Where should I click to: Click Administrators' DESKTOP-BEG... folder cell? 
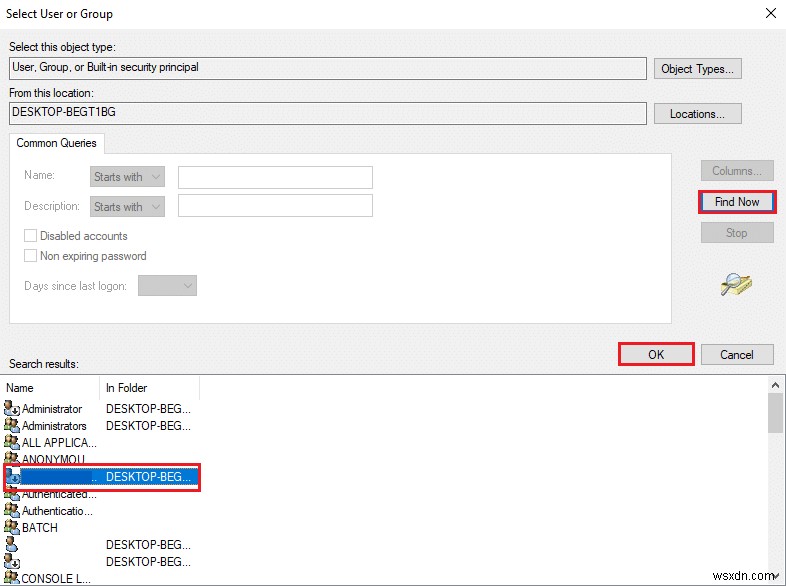148,426
